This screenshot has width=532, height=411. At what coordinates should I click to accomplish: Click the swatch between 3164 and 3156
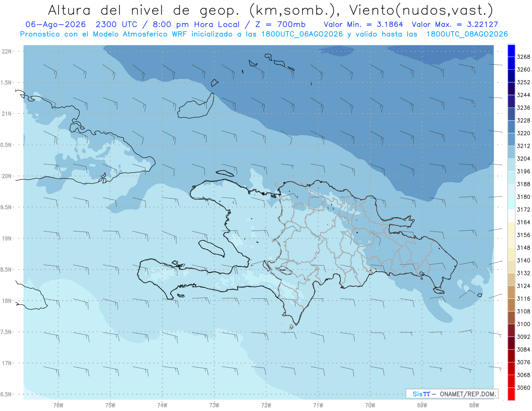coord(511,228)
